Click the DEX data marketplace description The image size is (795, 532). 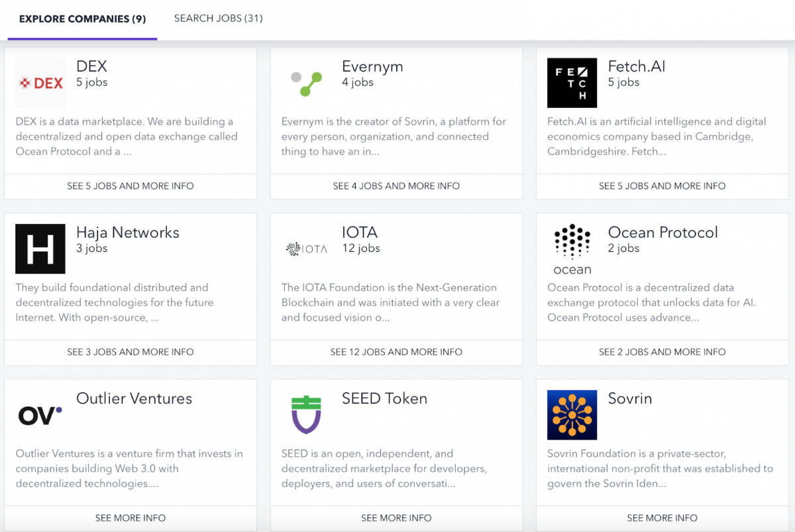tap(127, 136)
